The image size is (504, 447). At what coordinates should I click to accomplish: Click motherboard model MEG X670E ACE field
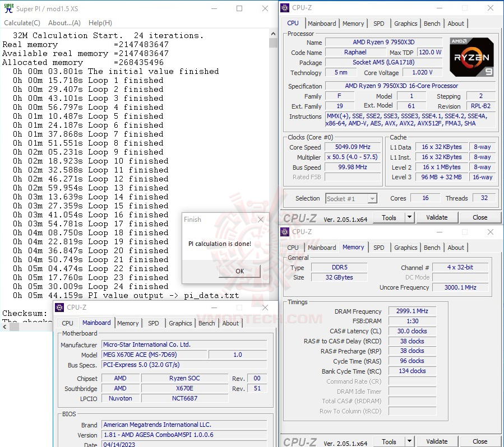[154, 355]
